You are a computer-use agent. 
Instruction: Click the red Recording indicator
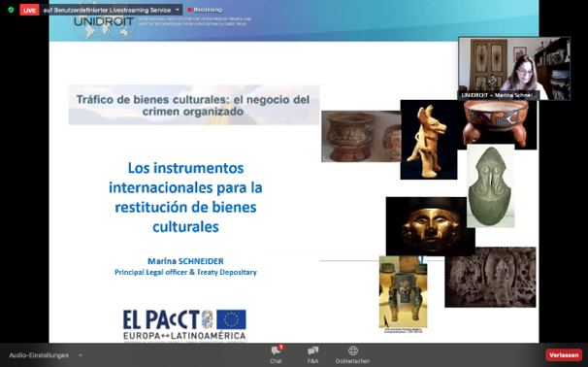[x=205, y=10]
